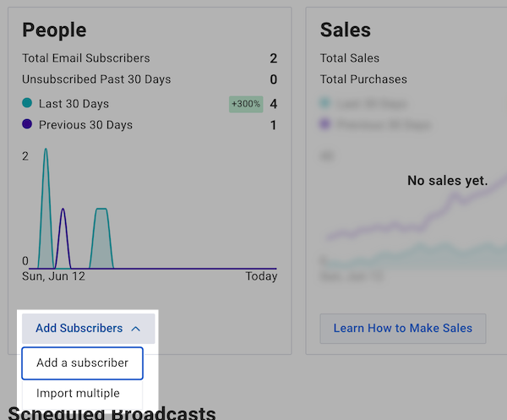The width and height of the screenshot is (507, 420).
Task: Click the Learn How to Make Sales button
Action: coord(403,328)
